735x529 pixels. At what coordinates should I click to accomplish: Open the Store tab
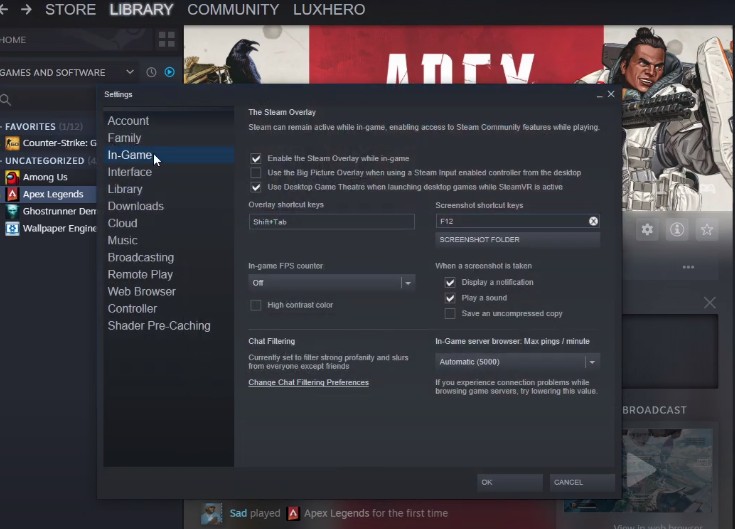coord(70,9)
